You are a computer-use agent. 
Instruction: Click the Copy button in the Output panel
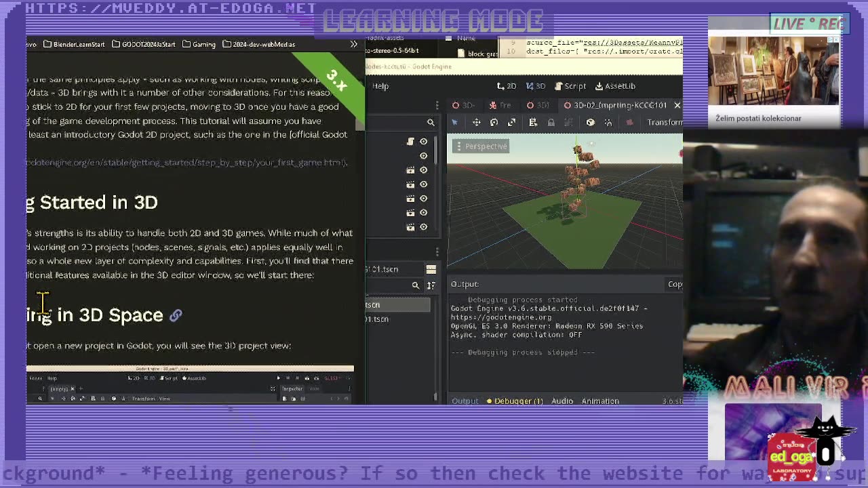(x=675, y=284)
